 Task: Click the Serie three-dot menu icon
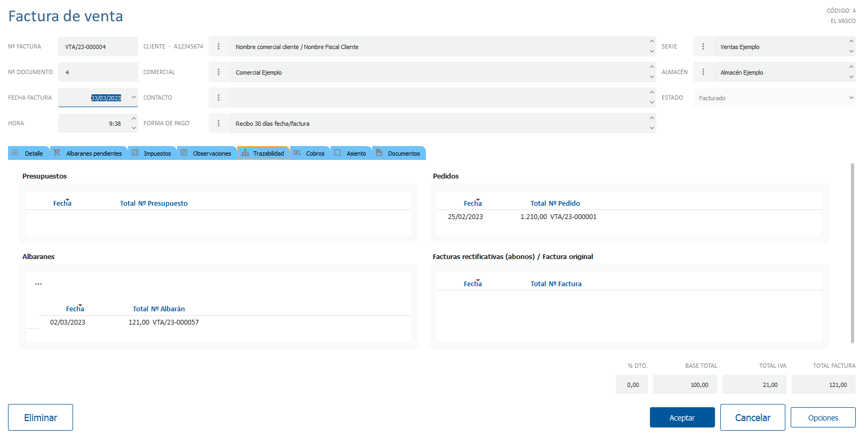click(703, 46)
